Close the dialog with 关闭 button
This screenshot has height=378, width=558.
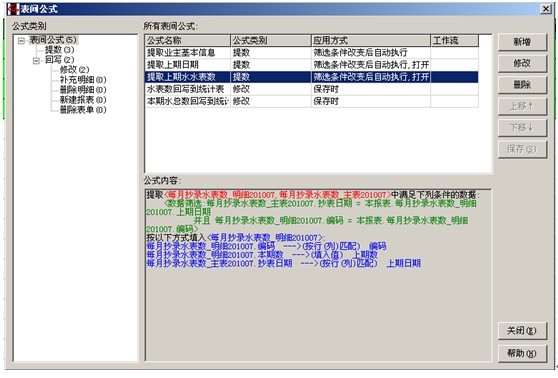[x=522, y=331]
